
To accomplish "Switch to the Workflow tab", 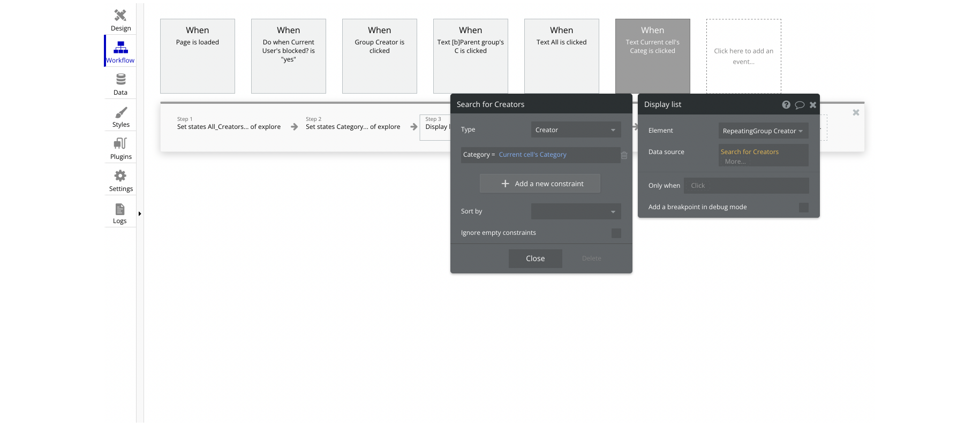I will (120, 51).
